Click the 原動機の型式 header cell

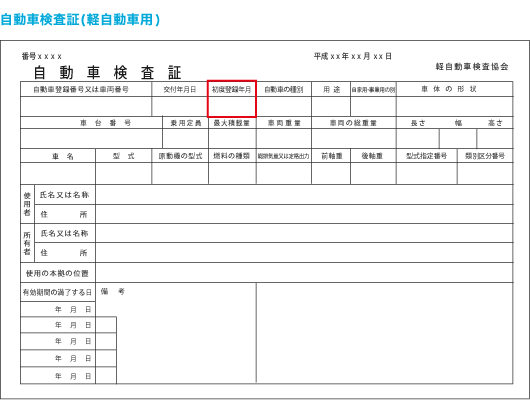pos(180,156)
